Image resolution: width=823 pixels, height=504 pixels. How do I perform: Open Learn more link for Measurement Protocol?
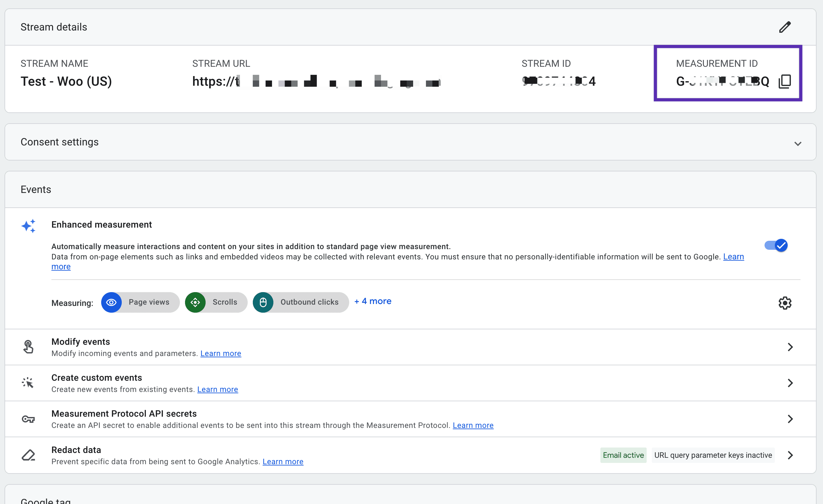pos(473,425)
